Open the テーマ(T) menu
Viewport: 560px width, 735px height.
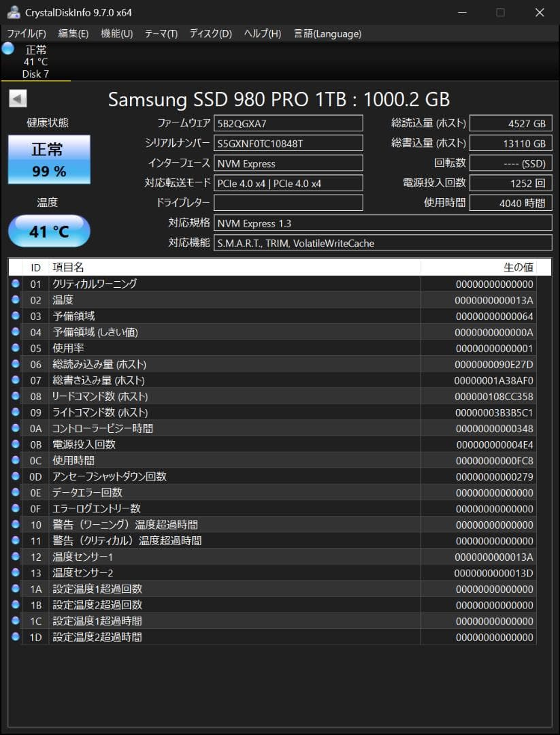coord(161,33)
